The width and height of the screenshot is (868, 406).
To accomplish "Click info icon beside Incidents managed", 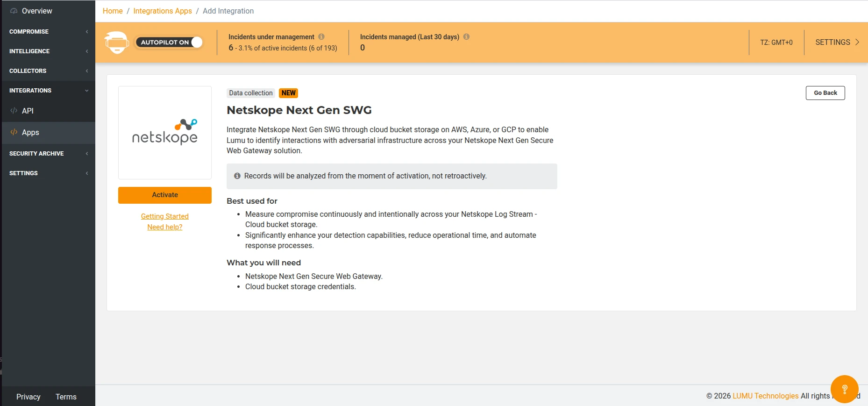I will pos(466,37).
